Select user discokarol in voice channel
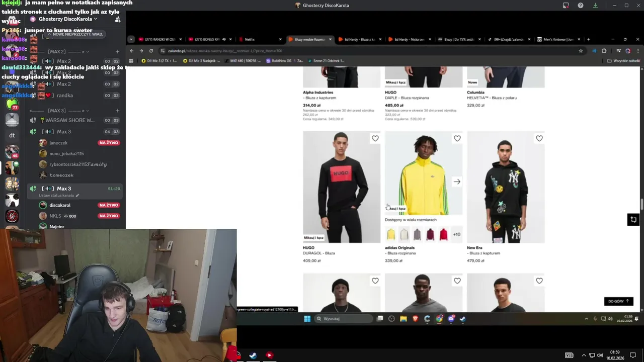 pos(79,205)
